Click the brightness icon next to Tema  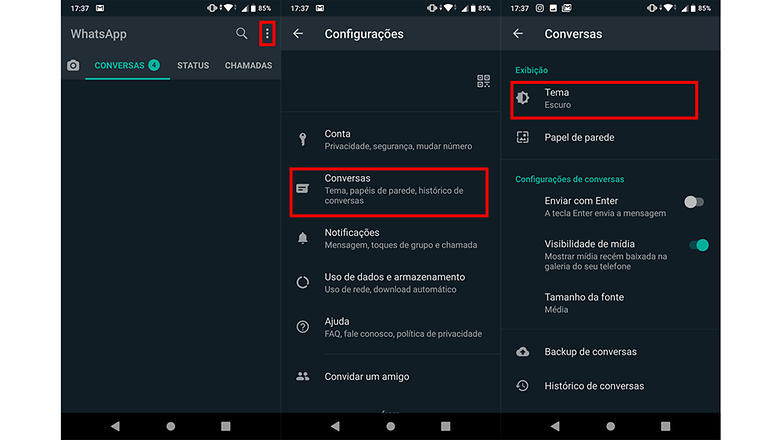click(523, 98)
